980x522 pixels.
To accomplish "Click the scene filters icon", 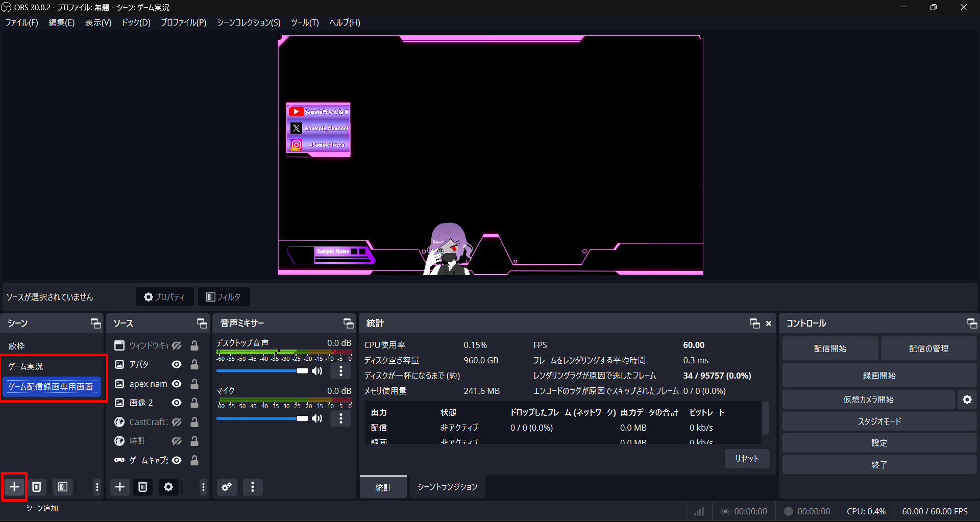I will click(x=63, y=487).
